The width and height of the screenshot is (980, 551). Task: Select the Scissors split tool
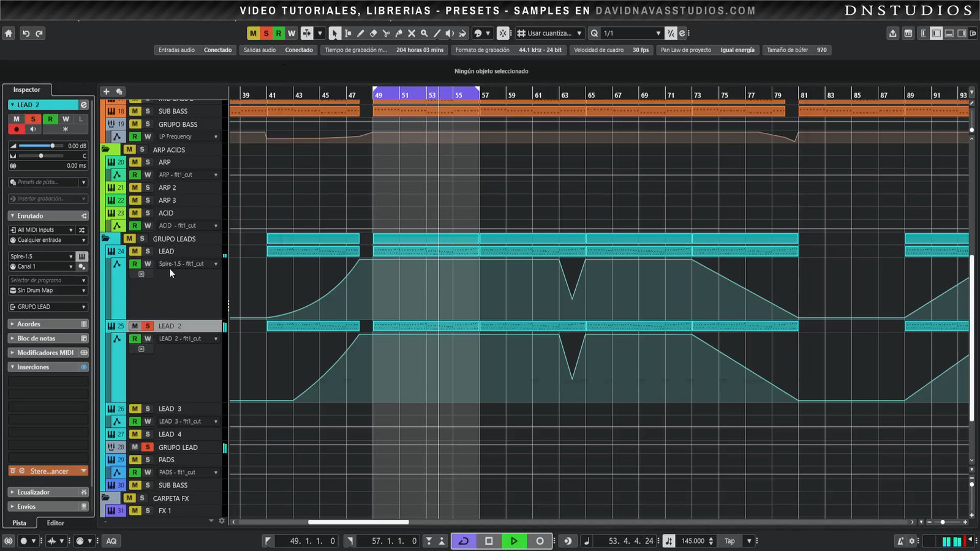pyautogui.click(x=386, y=34)
